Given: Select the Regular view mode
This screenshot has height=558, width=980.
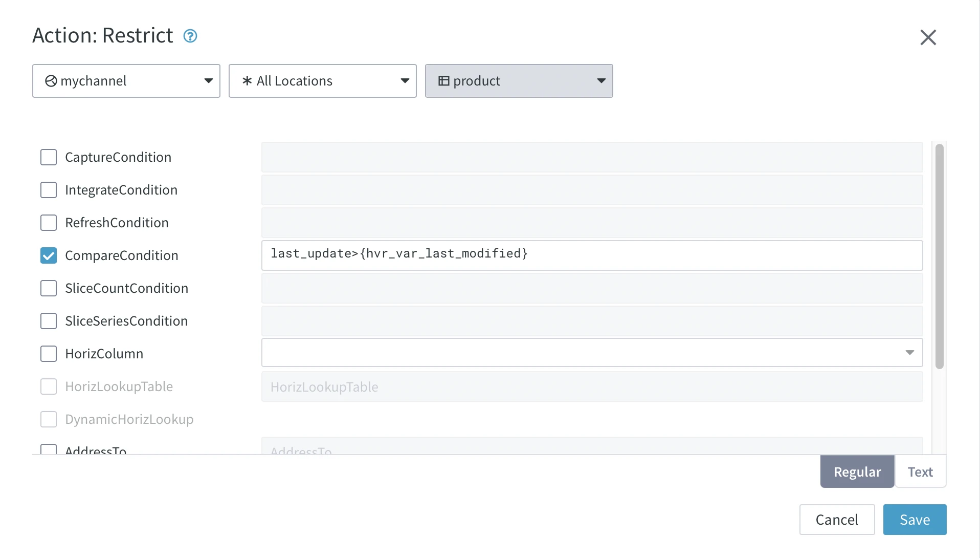Looking at the screenshot, I should (x=857, y=471).
